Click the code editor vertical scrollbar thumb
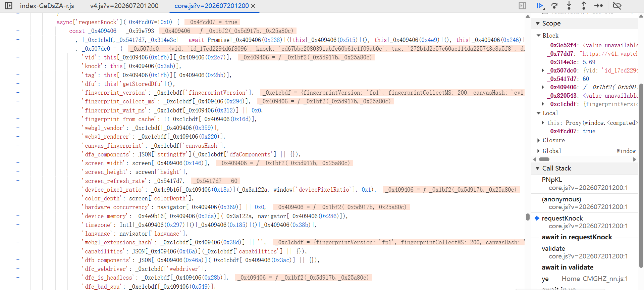 pos(528,217)
